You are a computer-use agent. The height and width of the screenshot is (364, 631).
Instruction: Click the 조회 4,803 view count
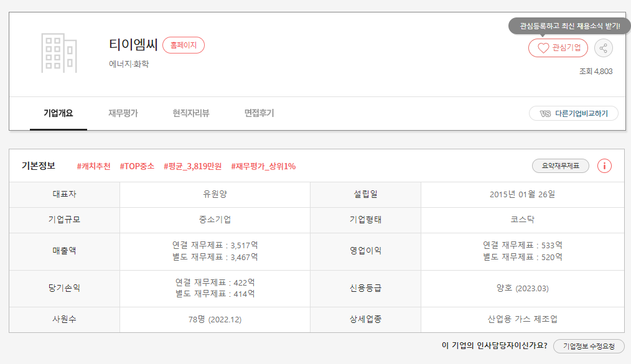pyautogui.click(x=596, y=71)
